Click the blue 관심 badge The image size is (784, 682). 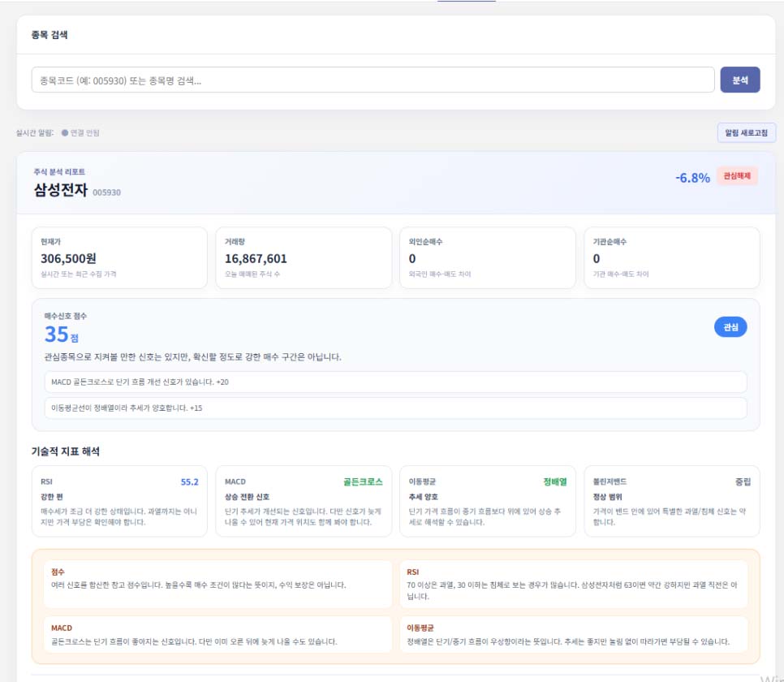pos(730,326)
